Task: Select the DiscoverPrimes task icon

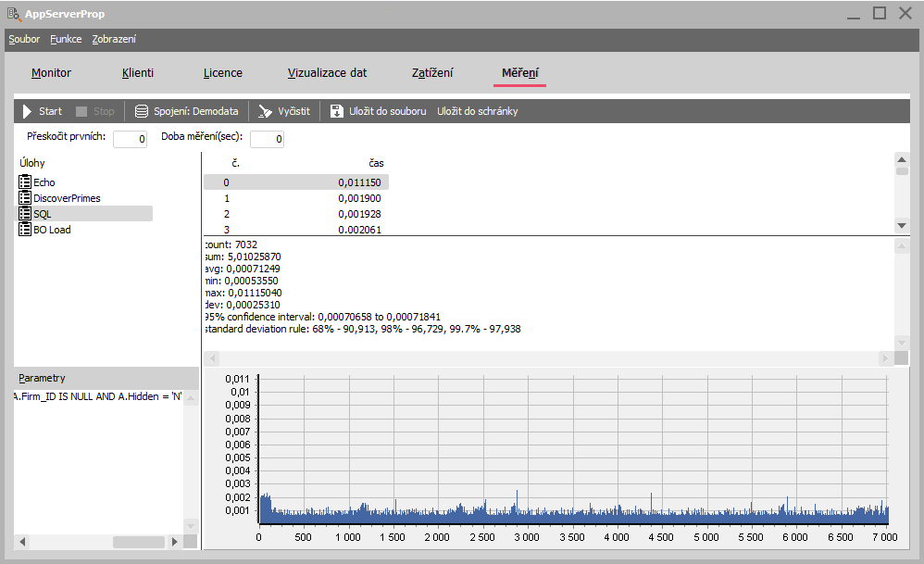Action: pos(25,198)
